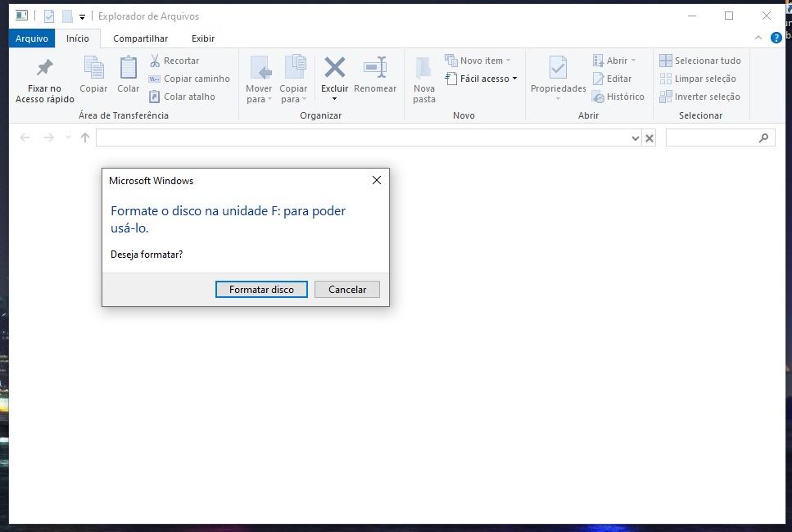Click Limpar seleção

pos(698,79)
